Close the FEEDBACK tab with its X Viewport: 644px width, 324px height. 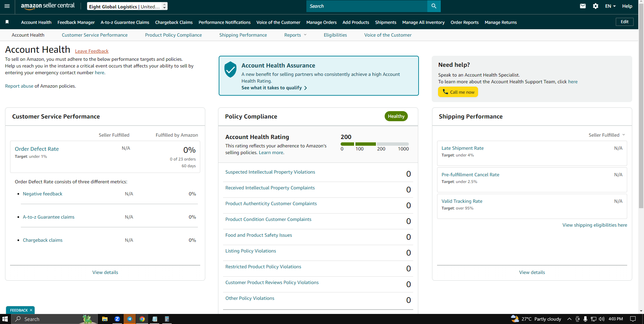pos(31,310)
